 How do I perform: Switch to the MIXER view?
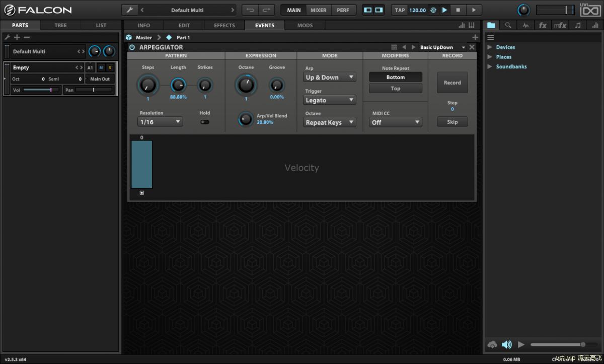point(318,10)
